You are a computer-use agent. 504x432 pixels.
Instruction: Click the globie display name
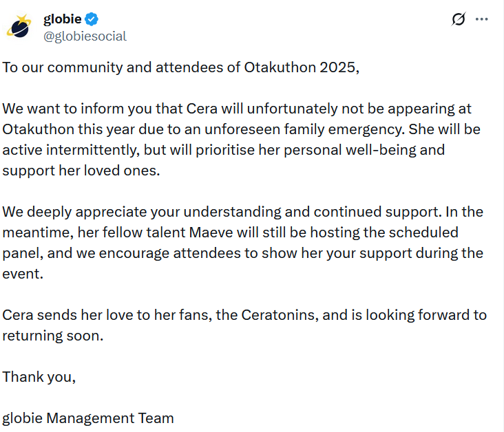63,19
